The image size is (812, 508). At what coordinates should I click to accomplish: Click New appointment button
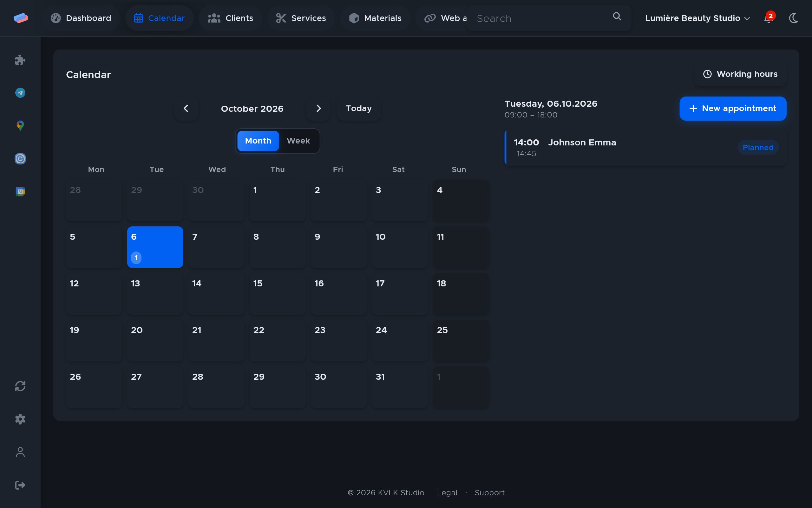pos(733,109)
